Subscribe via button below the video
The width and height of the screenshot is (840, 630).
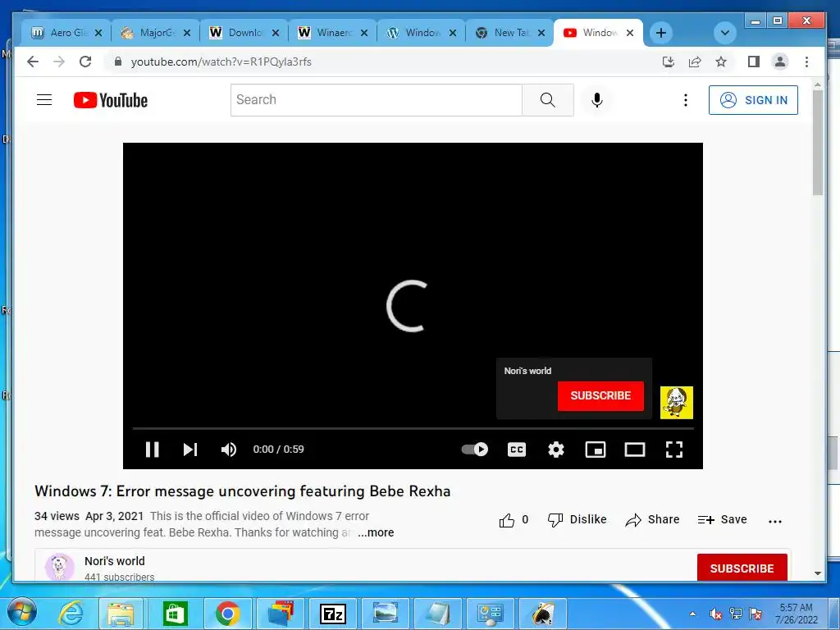742,568
